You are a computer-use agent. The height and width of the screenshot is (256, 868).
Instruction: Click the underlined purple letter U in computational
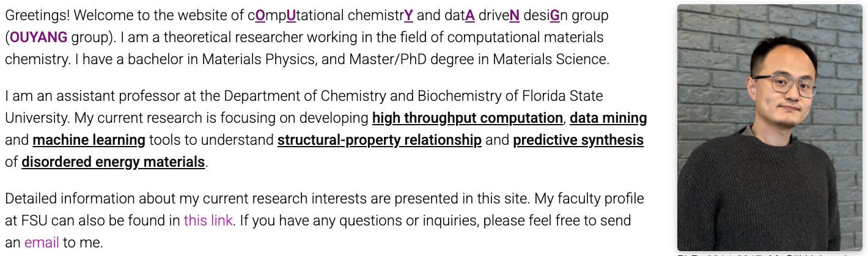click(x=291, y=16)
